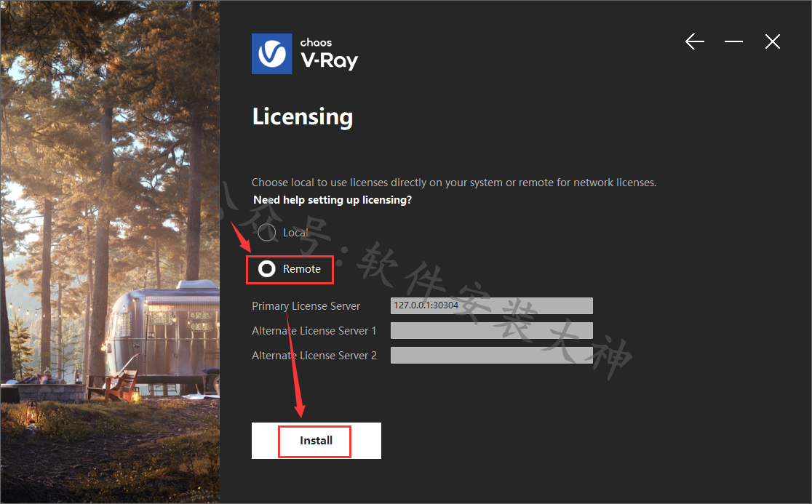The width and height of the screenshot is (812, 504).
Task: Click the "Choose local to use licenses" description
Action: 453,182
